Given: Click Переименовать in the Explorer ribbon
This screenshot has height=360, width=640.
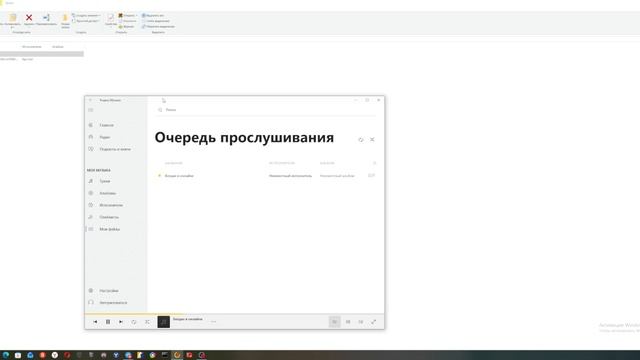Looking at the screenshot, I should (x=46, y=19).
